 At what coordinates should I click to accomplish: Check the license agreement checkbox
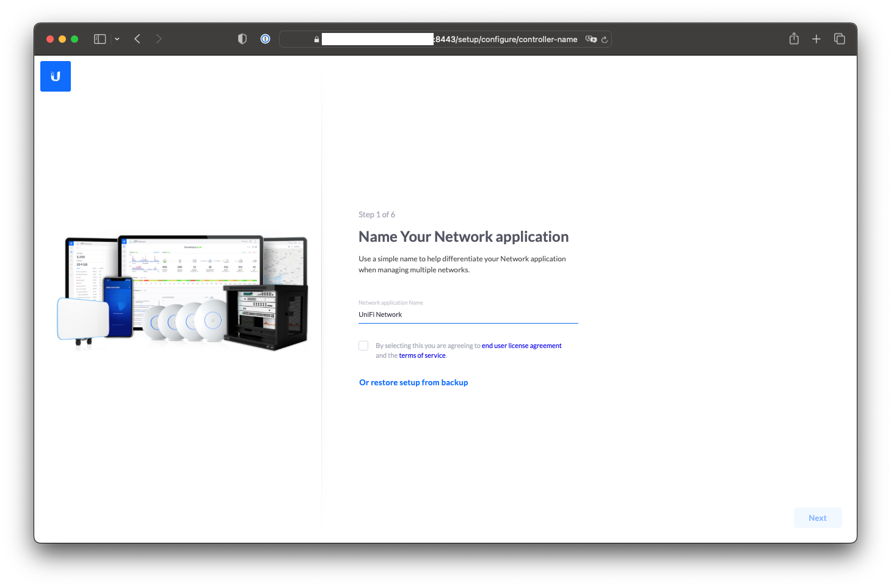tap(363, 346)
